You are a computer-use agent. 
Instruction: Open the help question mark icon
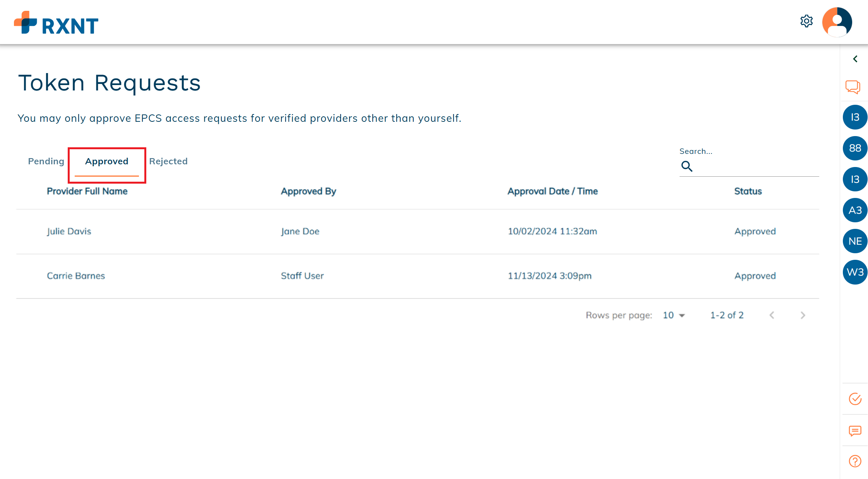[x=855, y=461]
